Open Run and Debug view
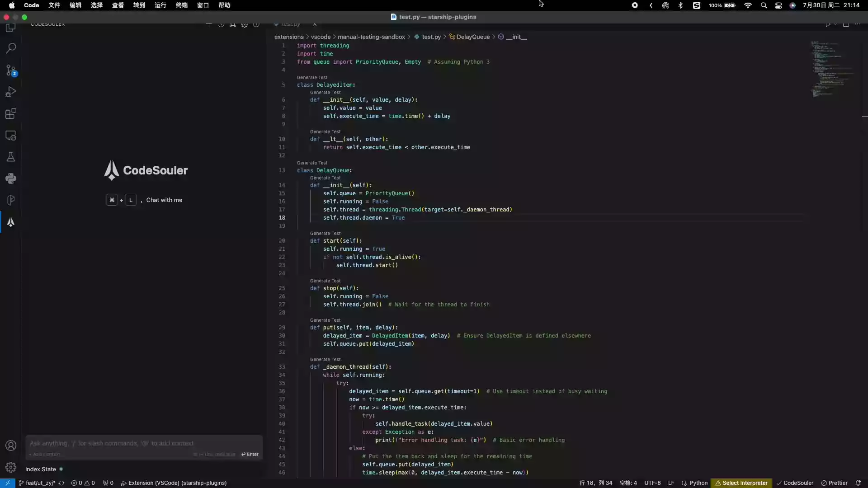The image size is (868, 488). pos(11,92)
